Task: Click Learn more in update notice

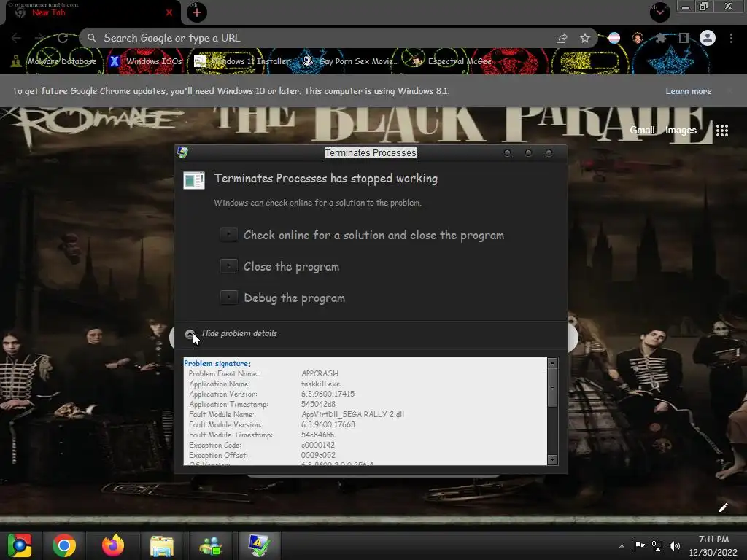Action: pos(689,91)
